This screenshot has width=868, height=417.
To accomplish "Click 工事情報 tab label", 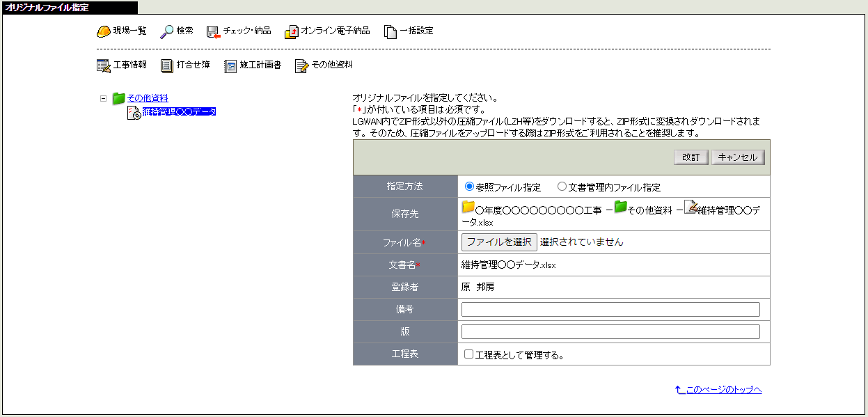I will [129, 65].
